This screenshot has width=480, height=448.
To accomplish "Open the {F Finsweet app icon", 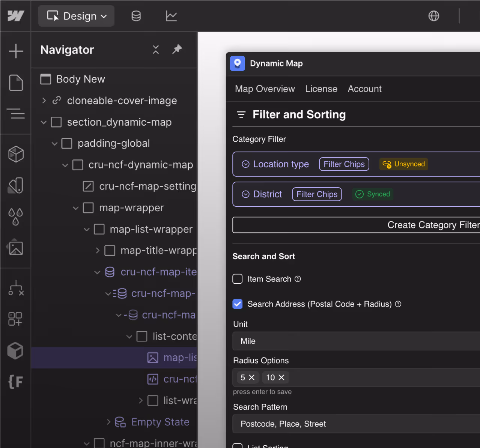I will 16,382.
